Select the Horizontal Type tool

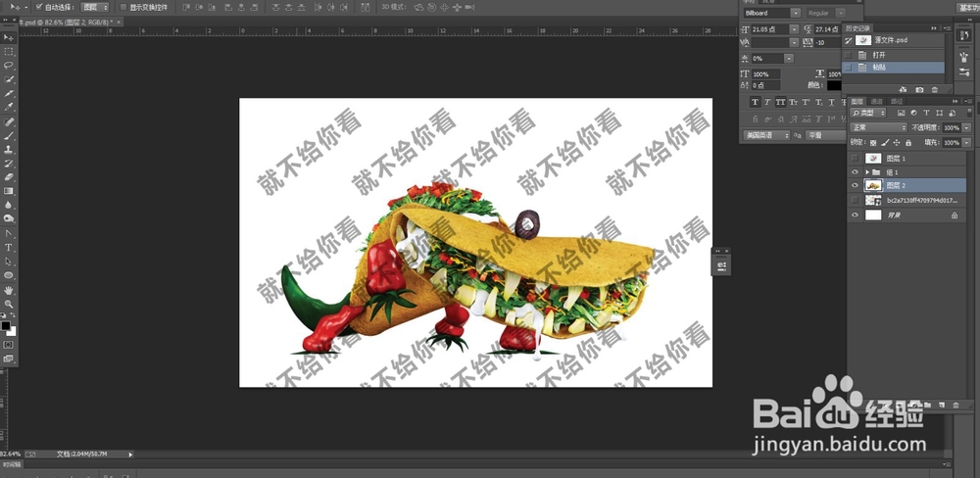(x=9, y=248)
